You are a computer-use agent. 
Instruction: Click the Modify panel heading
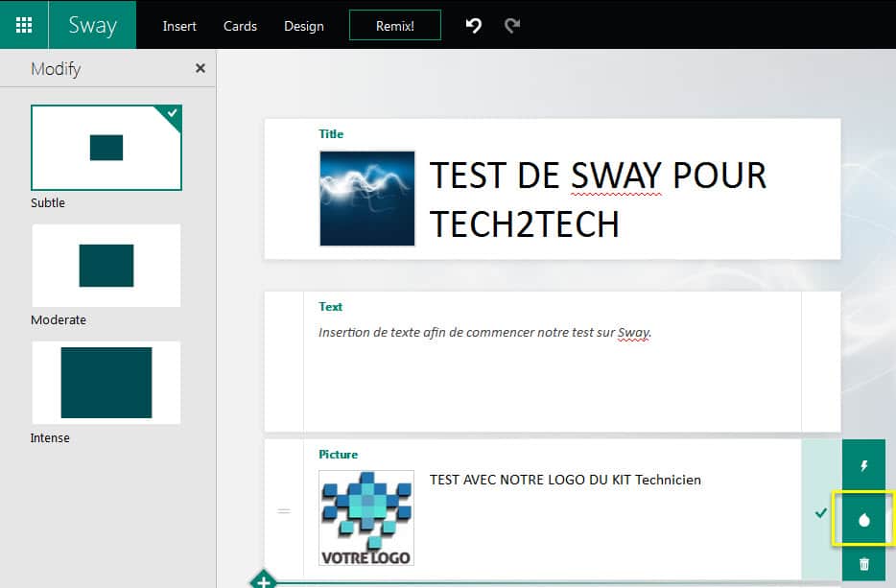pos(56,69)
